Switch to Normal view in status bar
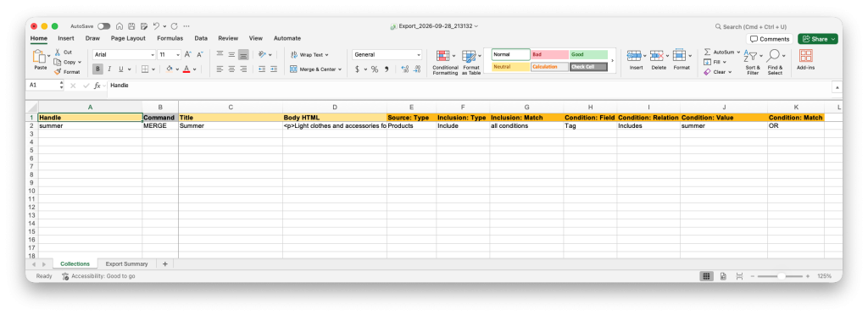Viewport: 868px width, 316px height. tap(706, 275)
